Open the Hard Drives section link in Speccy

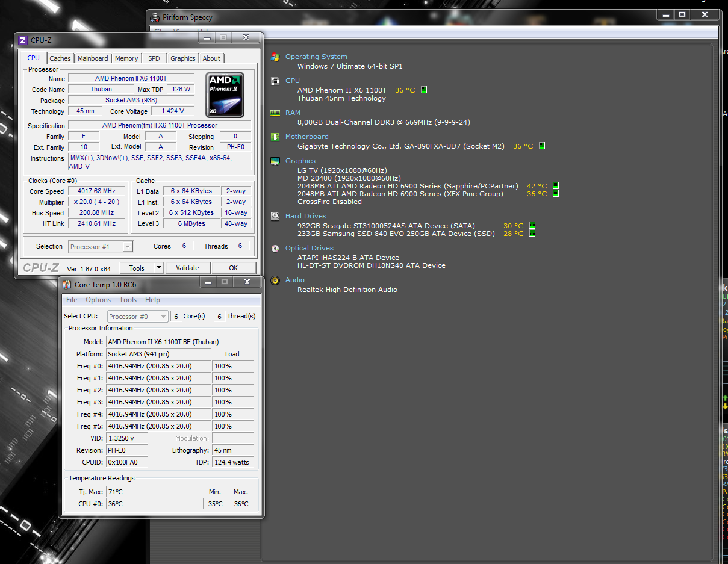306,216
